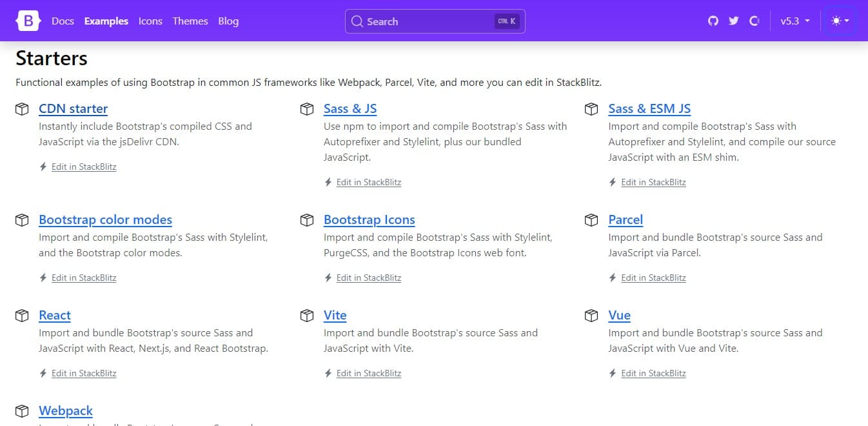868x426 pixels.
Task: Click the package icon beside CDN starter
Action: [22, 109]
